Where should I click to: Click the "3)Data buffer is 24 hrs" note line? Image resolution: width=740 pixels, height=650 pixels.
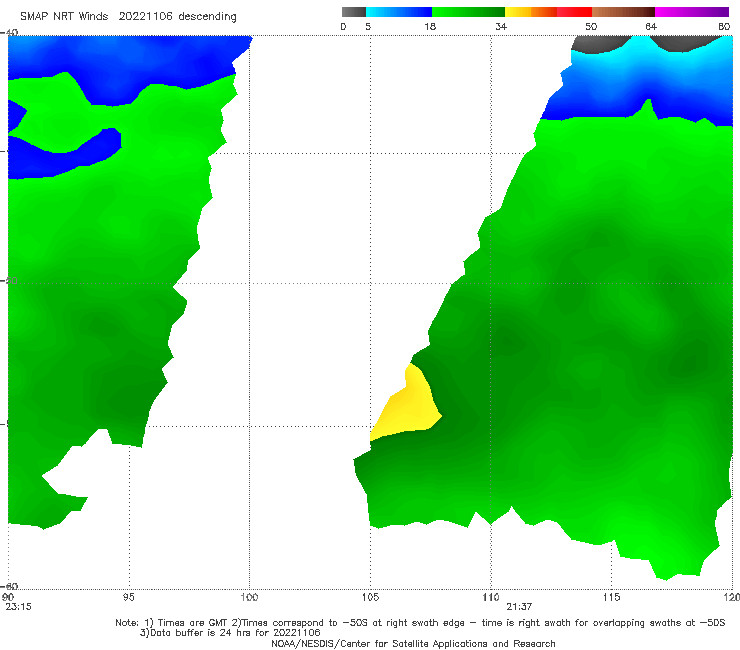point(230,633)
